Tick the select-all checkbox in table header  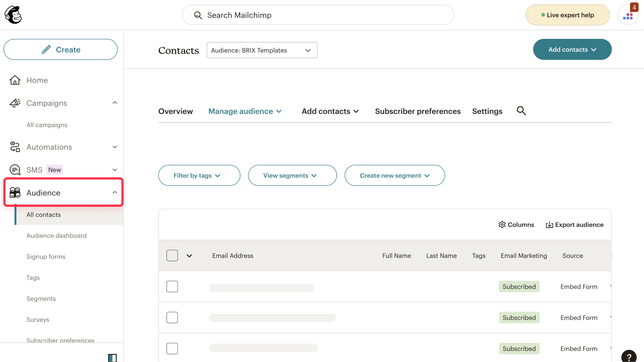(x=172, y=256)
